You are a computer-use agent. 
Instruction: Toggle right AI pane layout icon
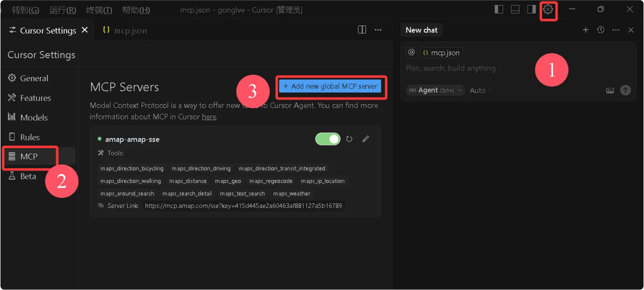(531, 9)
